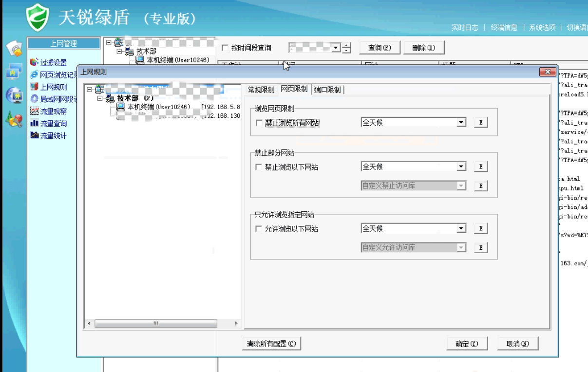This screenshot has width=588, height=372.
Task: Open 系统选项 in the top menu
Action: click(x=543, y=27)
